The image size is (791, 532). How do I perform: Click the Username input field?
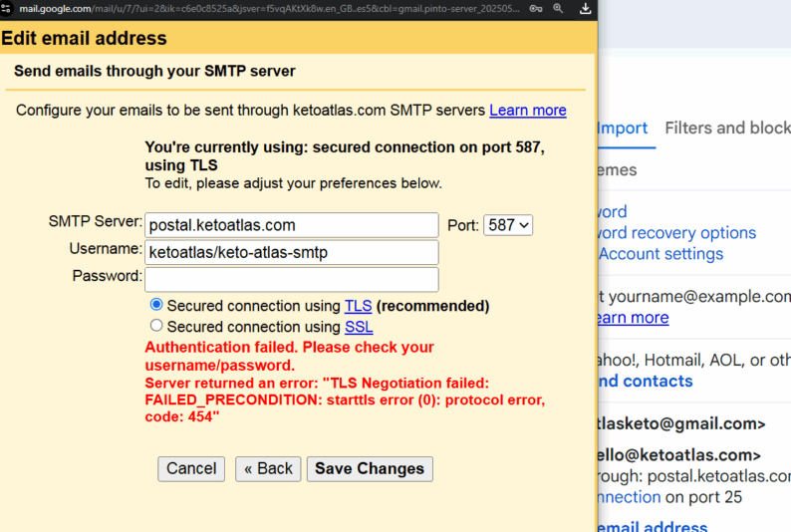point(292,252)
